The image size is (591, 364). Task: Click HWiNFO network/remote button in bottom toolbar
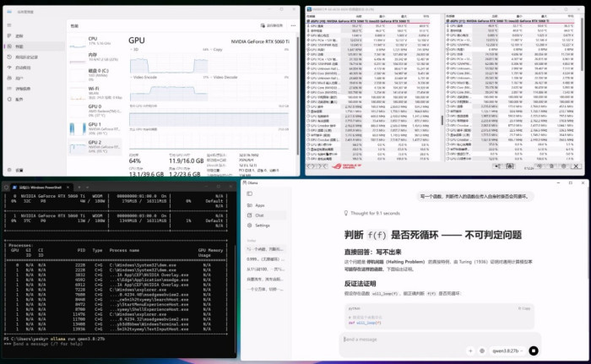click(497, 166)
